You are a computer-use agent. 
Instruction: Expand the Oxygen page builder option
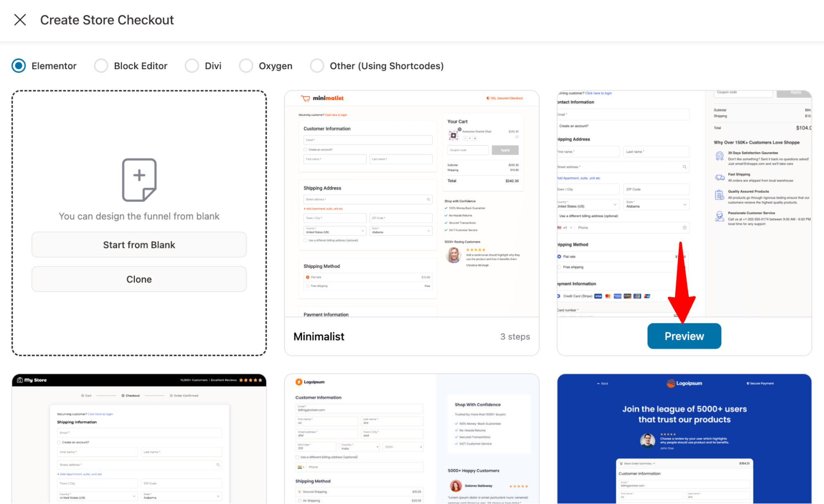[x=246, y=65]
